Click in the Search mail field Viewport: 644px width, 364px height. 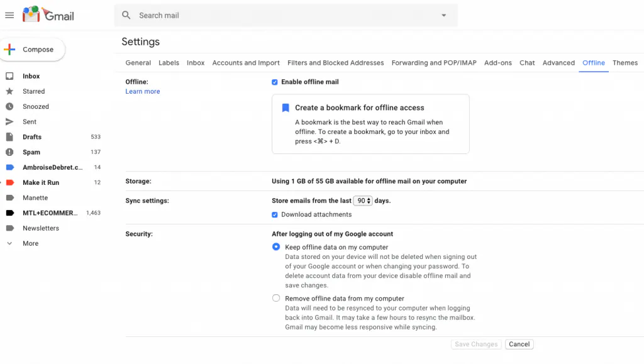click(x=286, y=15)
